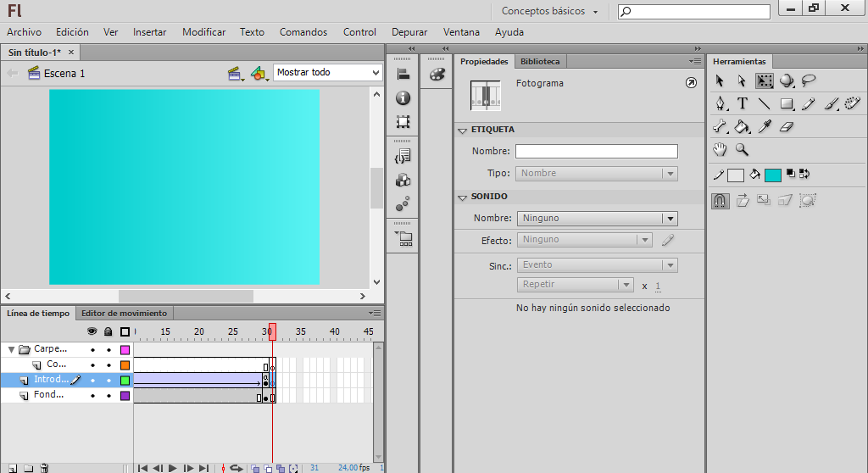Choose the Eyedropper tool
Image resolution: width=868 pixels, height=473 pixels.
point(765,126)
